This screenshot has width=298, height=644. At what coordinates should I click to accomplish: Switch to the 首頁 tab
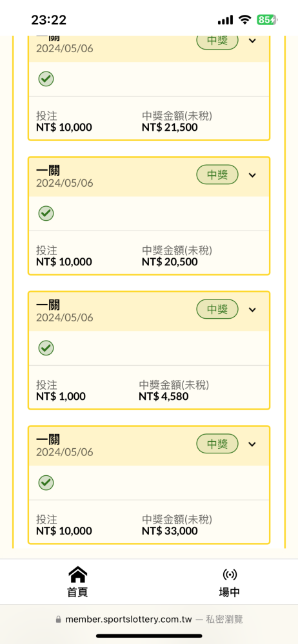click(78, 592)
